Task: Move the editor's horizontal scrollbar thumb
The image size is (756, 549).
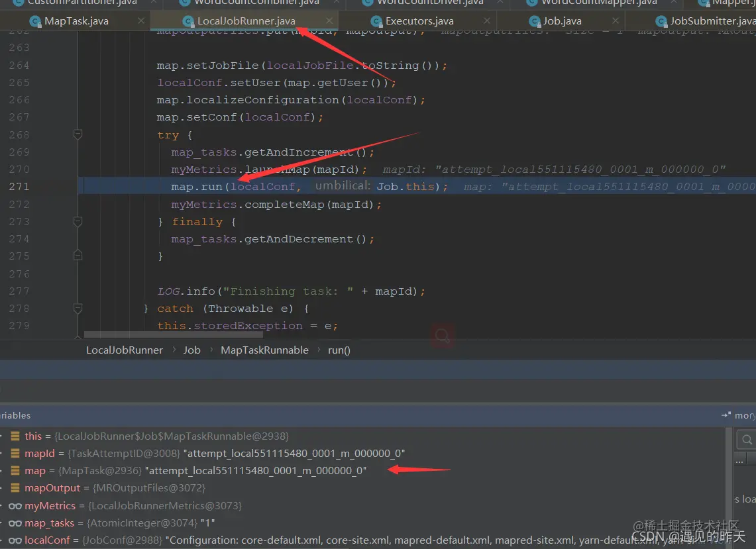Action: tap(174, 334)
